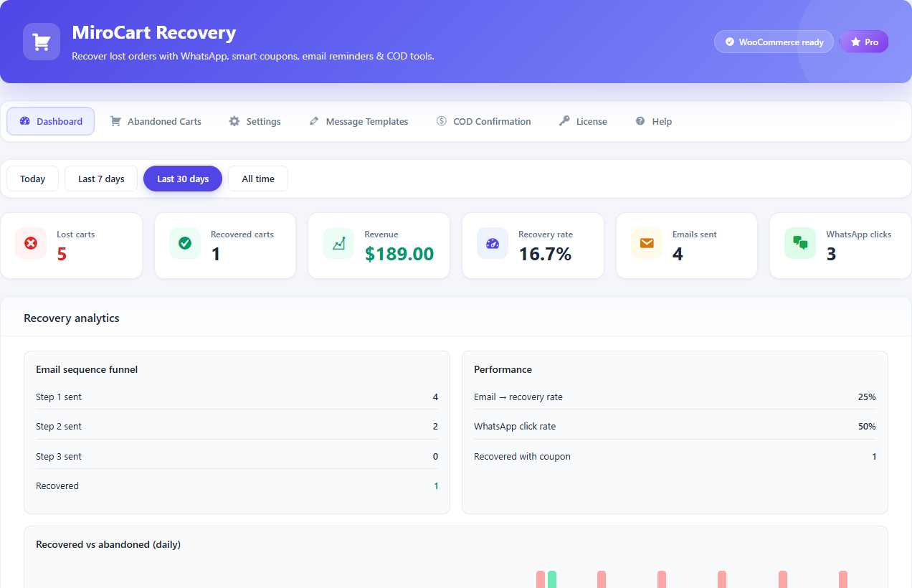Filter stats to Today
The width and height of the screenshot is (912, 588).
(33, 179)
